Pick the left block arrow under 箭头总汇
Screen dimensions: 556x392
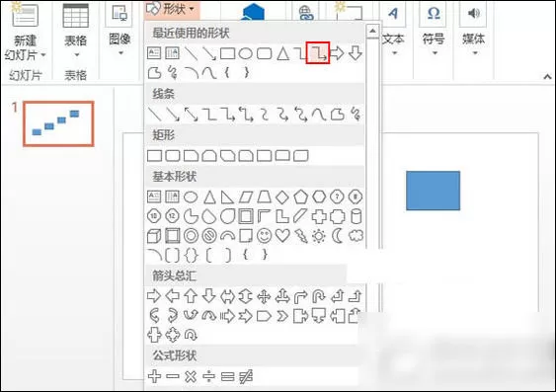coord(173,296)
